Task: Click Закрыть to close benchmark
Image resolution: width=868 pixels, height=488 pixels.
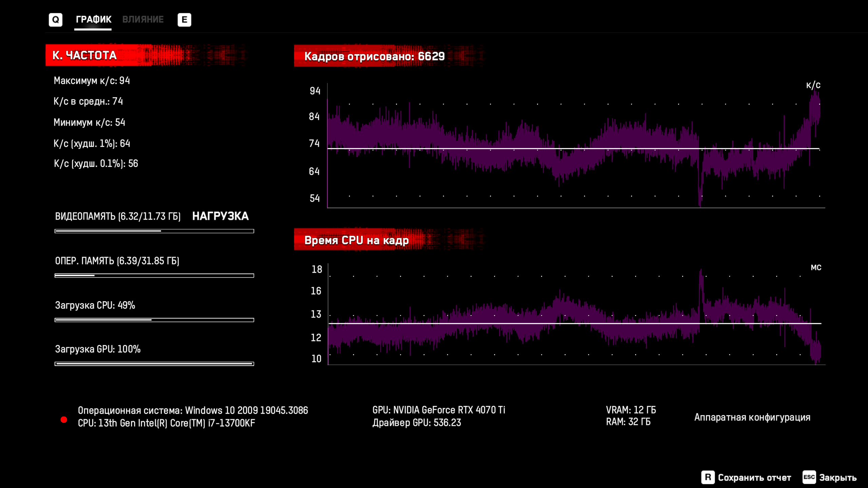Action: point(837,477)
